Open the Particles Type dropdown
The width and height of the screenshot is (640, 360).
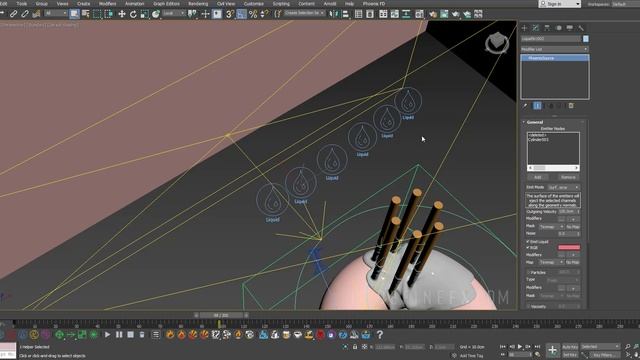coord(562,280)
